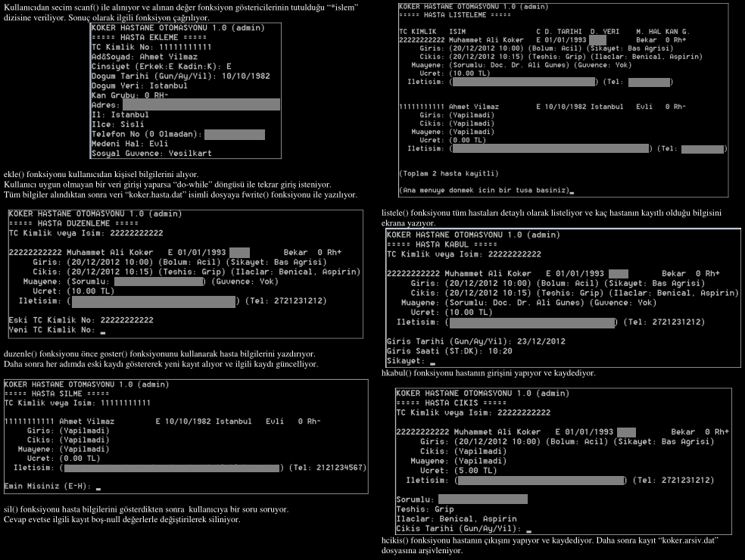This screenshot has height=560, width=745.
Task: Click the 'Cikis Tarihi (Gun/Ay/Yil):' prompt
Action: tap(459, 529)
